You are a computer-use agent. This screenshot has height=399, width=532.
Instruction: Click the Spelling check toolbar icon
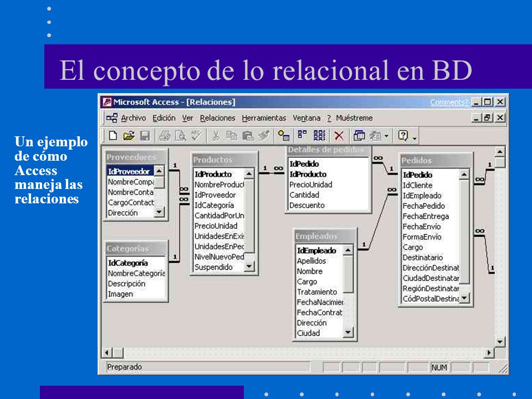196,136
